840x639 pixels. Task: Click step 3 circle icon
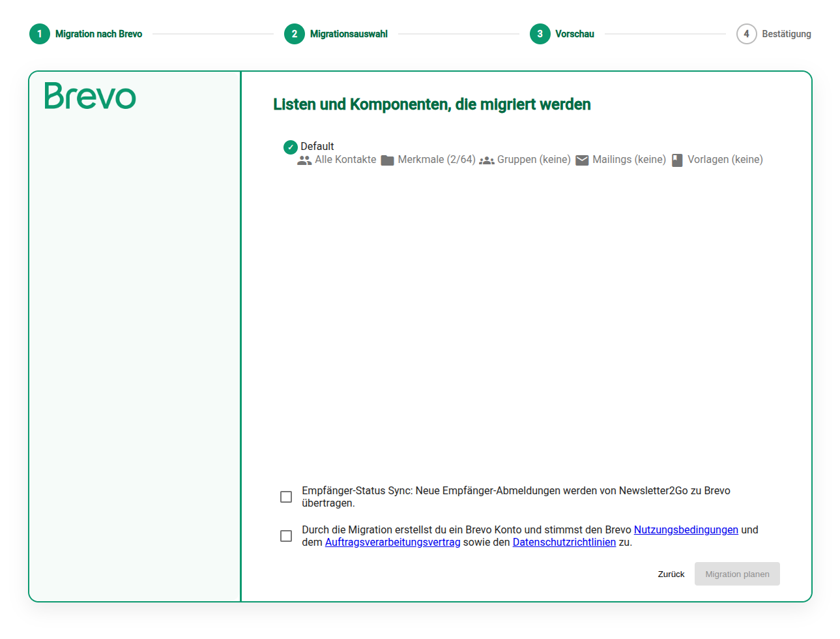point(540,34)
